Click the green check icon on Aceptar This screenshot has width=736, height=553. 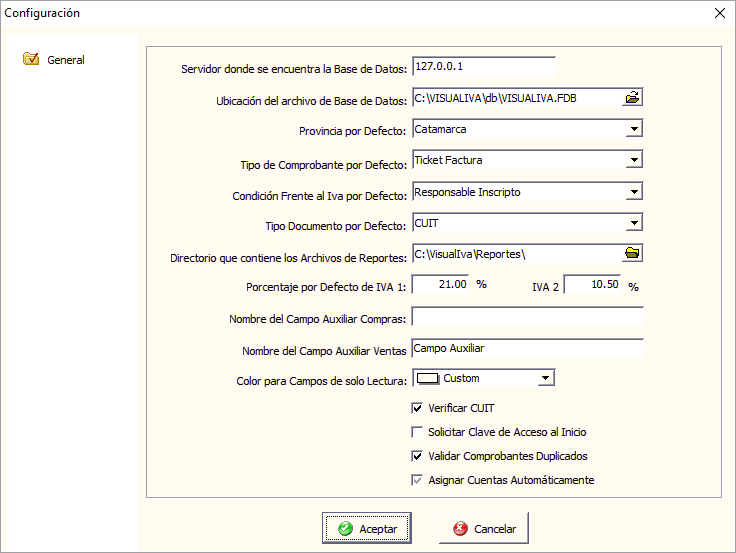click(x=345, y=528)
